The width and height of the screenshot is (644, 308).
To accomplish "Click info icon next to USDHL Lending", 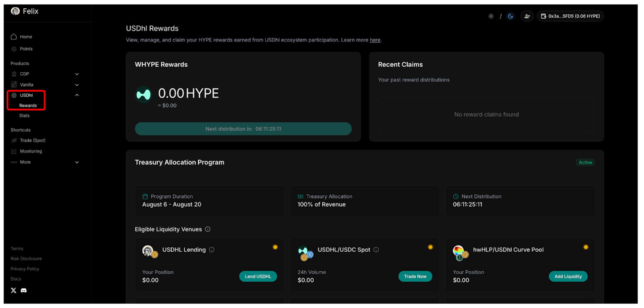I will pyautogui.click(x=212, y=250).
